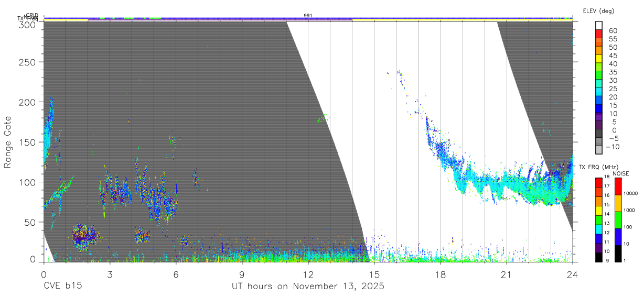Click the '10000' tick on NOISE scale
644x297 pixels.
click(632, 193)
